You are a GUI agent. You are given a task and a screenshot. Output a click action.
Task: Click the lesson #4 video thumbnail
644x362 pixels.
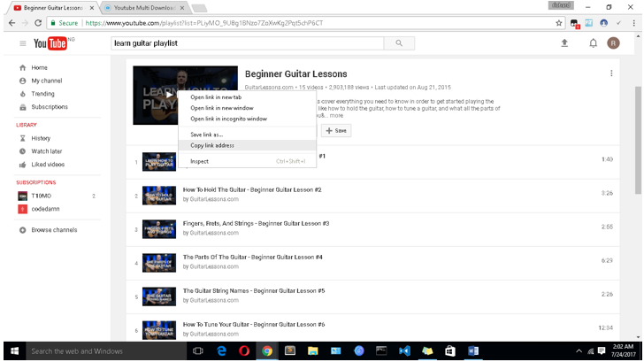click(x=159, y=263)
